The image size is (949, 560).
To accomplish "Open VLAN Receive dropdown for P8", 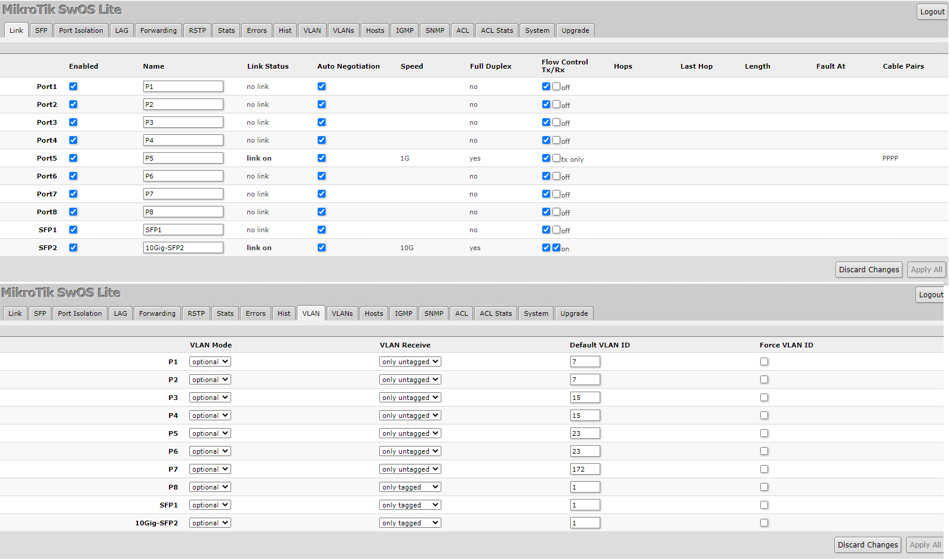I will [x=410, y=487].
